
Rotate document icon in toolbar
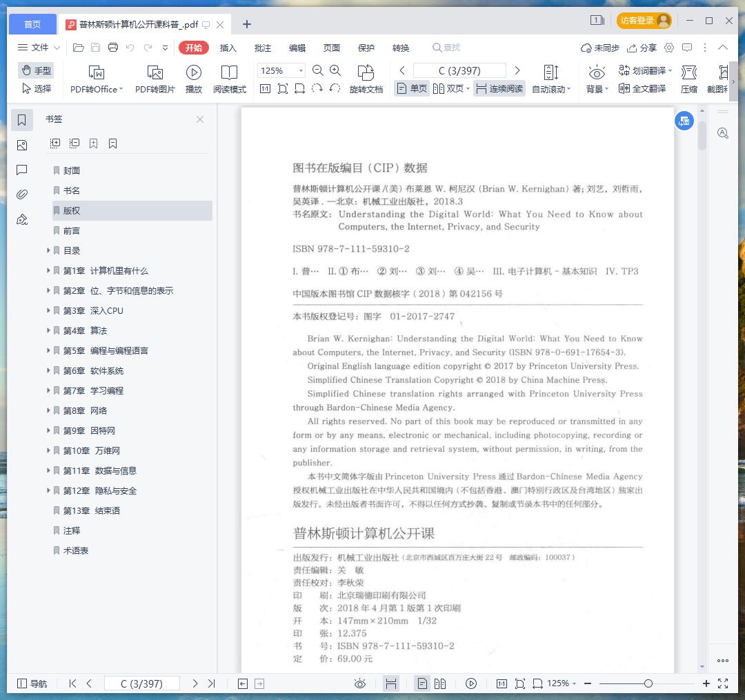coord(366,79)
